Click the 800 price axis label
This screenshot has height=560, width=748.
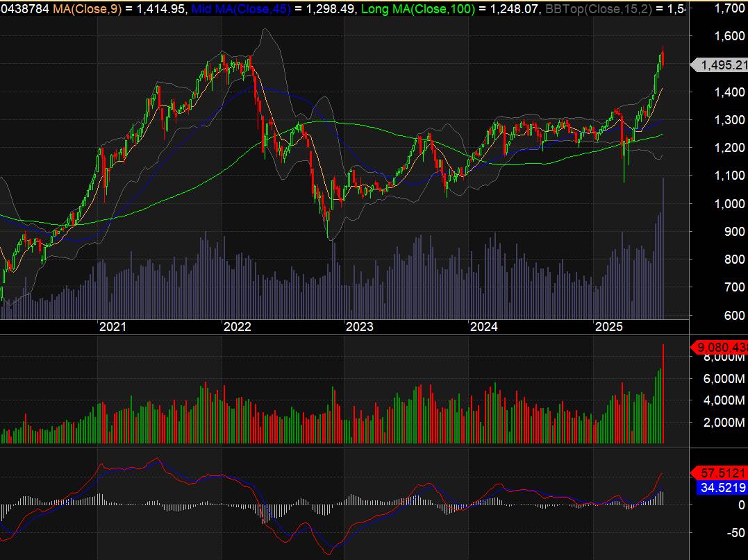(733, 260)
